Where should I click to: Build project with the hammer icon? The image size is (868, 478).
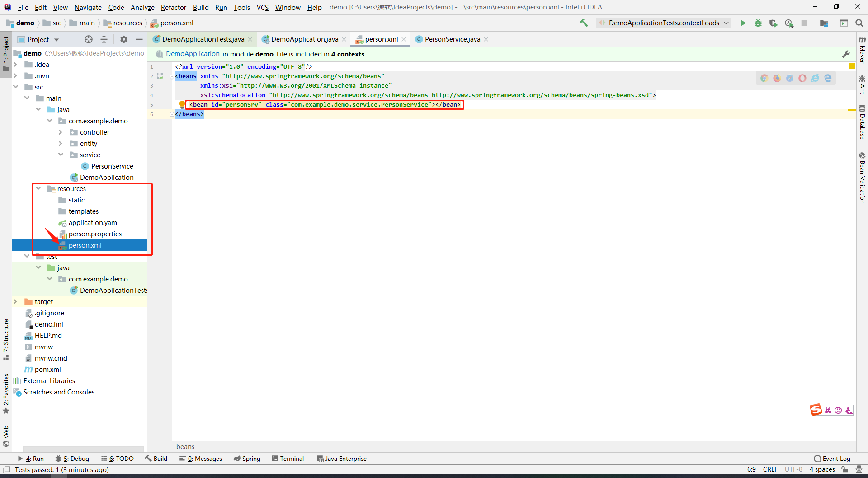[584, 23]
